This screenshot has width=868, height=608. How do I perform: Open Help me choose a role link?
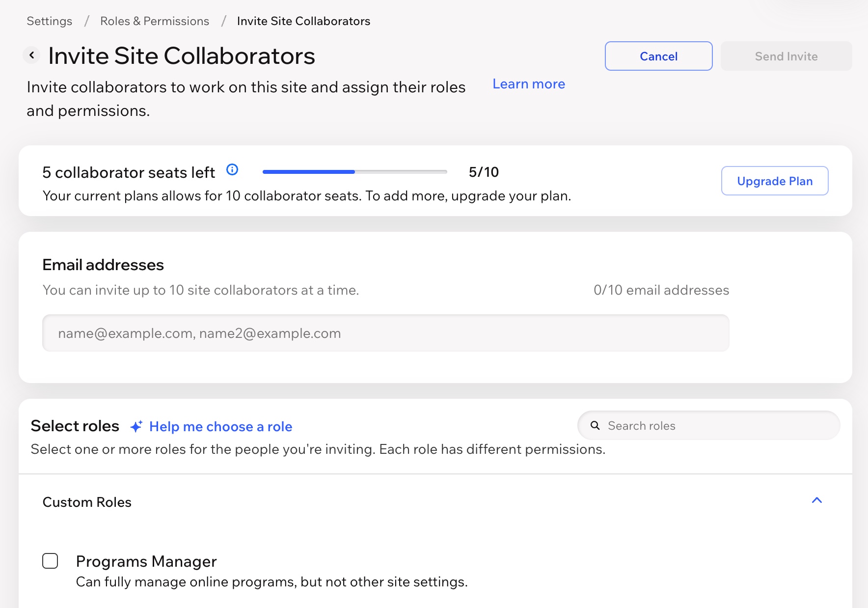220,426
